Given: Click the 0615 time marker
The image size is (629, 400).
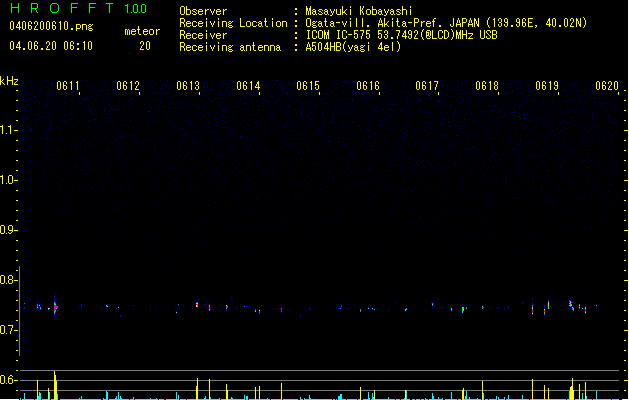Looking at the screenshot, I should [308, 86].
